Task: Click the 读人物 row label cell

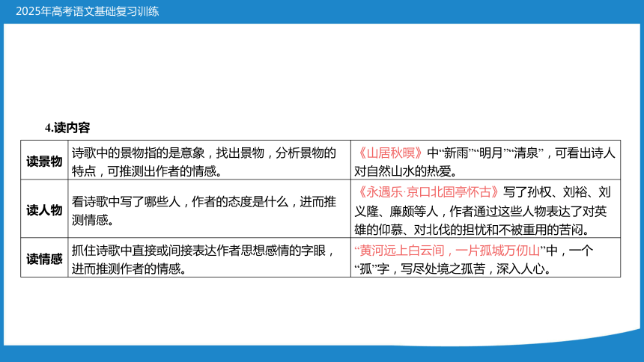Action: (44, 209)
